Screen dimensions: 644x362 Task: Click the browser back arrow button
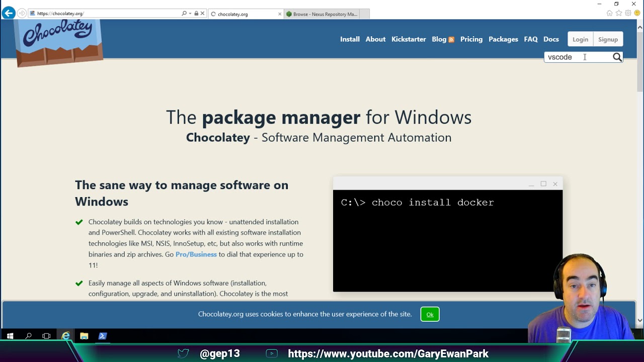pos(9,13)
